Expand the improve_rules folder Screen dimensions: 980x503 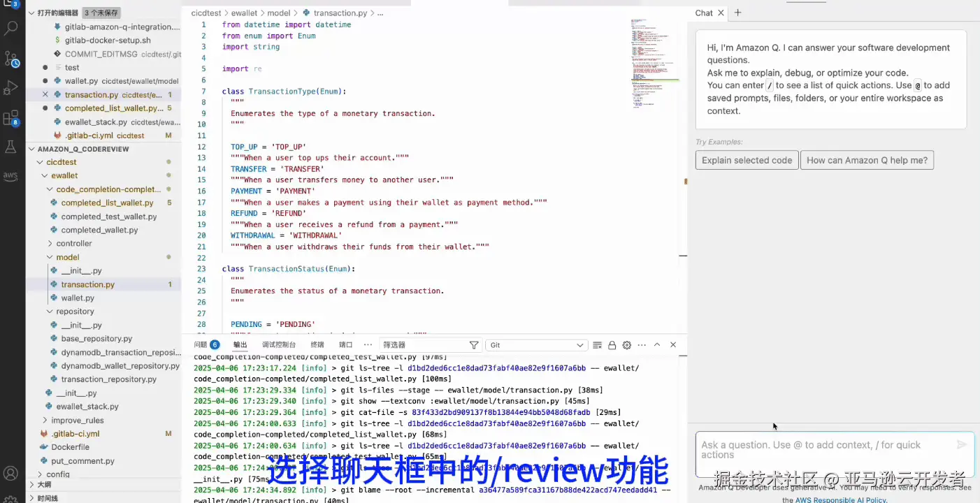pyautogui.click(x=45, y=421)
